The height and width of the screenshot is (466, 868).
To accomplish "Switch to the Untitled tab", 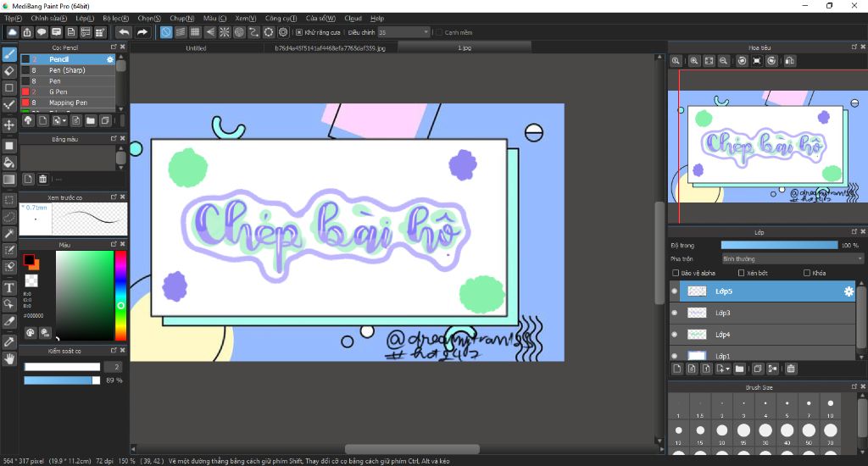I will coord(196,48).
